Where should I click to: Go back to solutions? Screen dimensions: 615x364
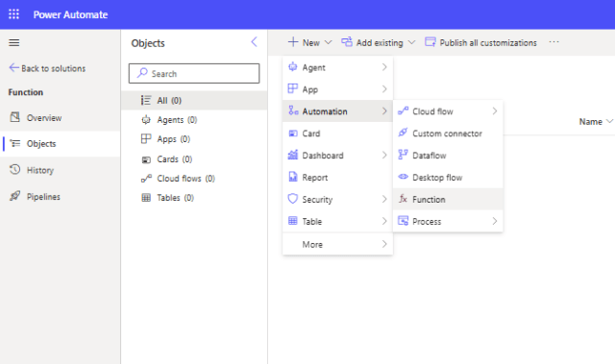click(x=47, y=68)
